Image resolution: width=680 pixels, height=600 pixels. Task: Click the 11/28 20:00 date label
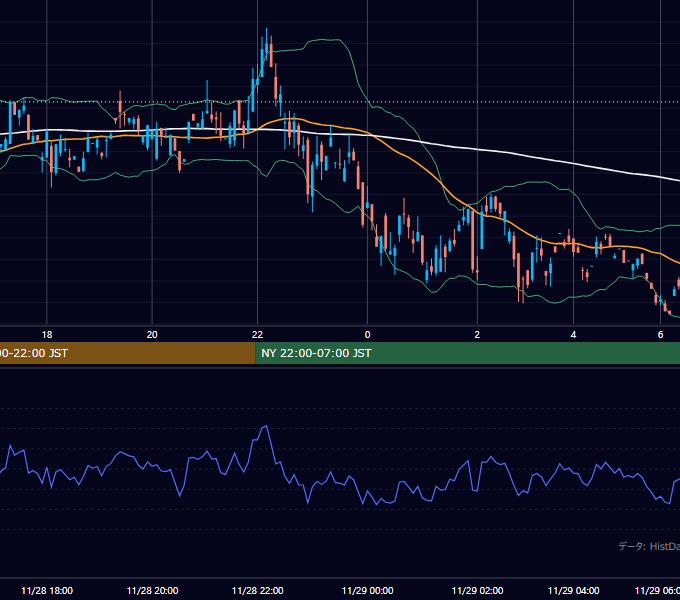click(152, 590)
